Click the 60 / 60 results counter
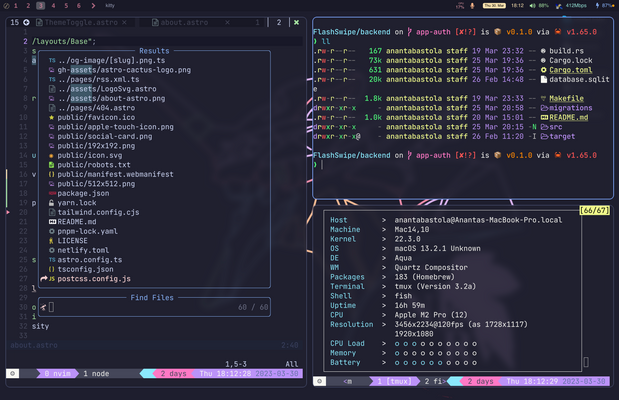 [253, 307]
